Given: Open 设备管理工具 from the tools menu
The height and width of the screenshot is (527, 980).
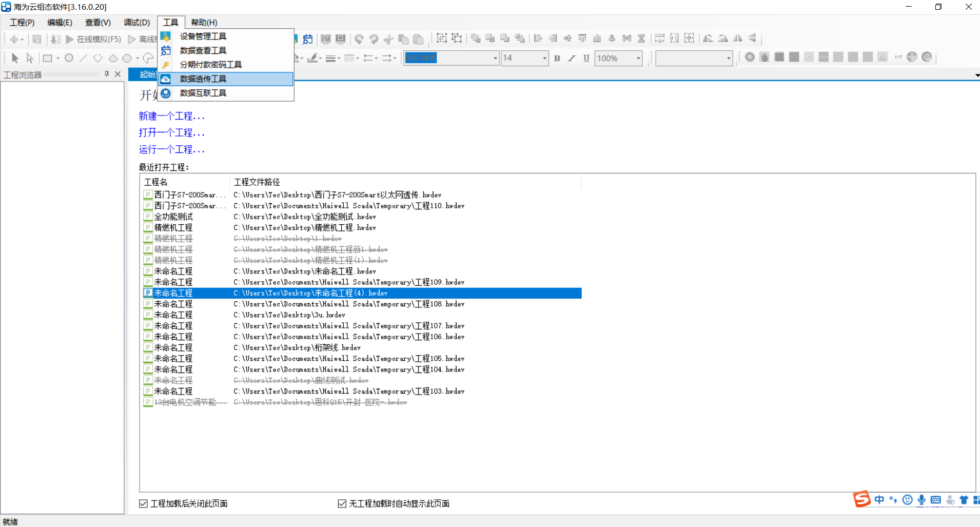Looking at the screenshot, I should coord(226,36).
